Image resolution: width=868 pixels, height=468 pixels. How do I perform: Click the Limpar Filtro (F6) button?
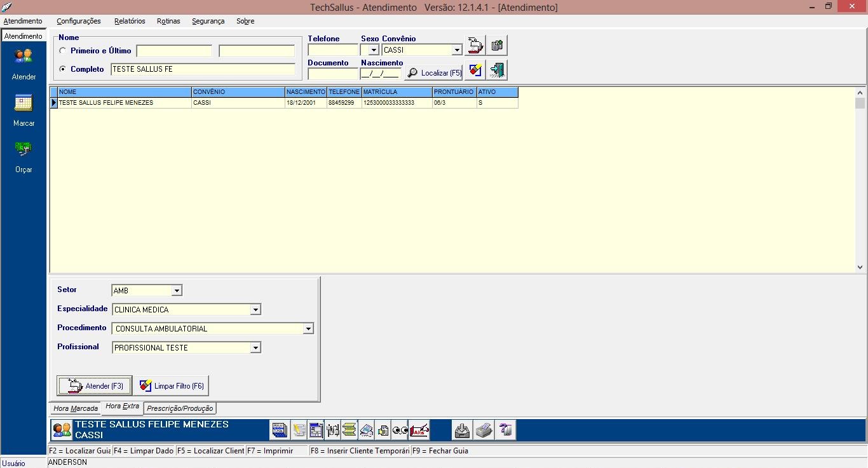click(172, 385)
